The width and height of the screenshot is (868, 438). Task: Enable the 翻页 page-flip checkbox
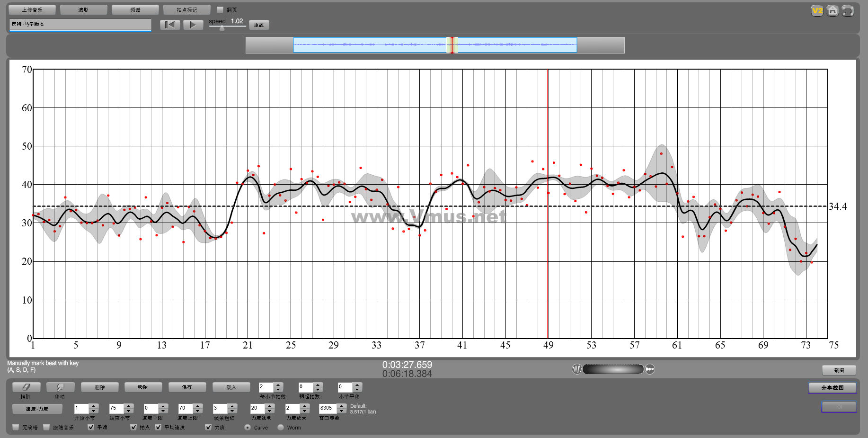point(220,9)
